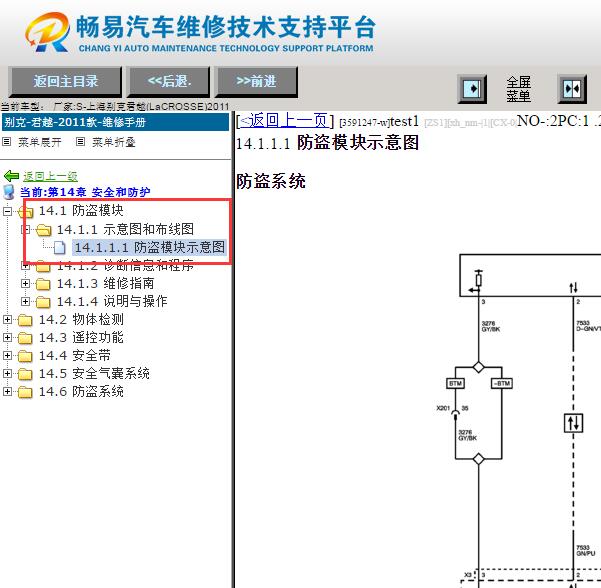Open the 全屏菜单 option
Screen dimensions: 601x588
point(518,89)
